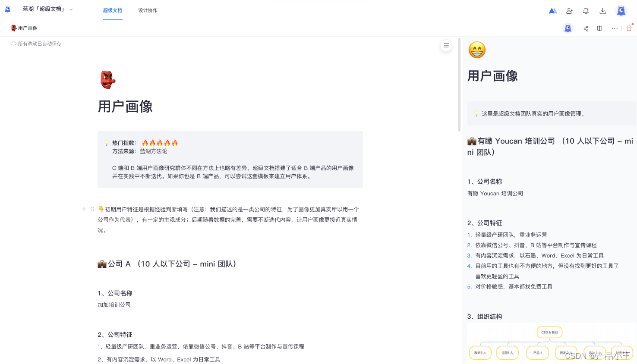
Task: Click the red mask document emoji icon
Action: pyautogui.click(x=108, y=80)
